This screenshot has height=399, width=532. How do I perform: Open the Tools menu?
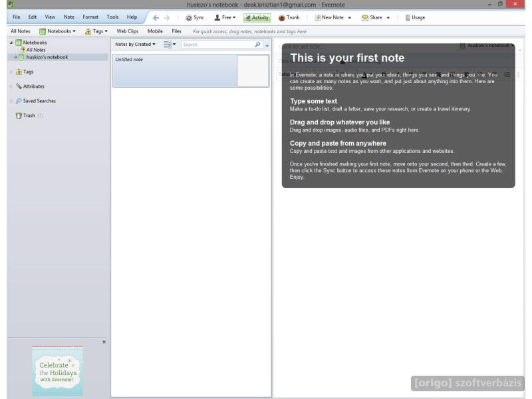click(112, 17)
